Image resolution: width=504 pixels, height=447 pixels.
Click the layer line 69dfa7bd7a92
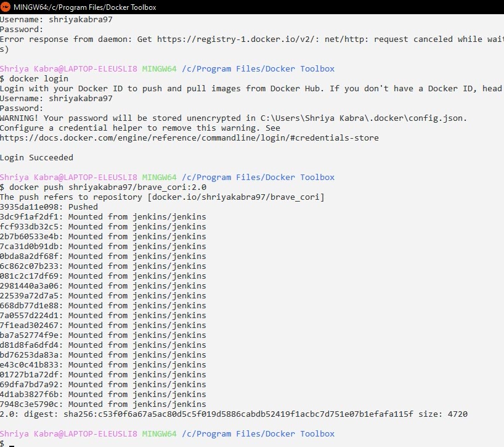click(x=103, y=384)
